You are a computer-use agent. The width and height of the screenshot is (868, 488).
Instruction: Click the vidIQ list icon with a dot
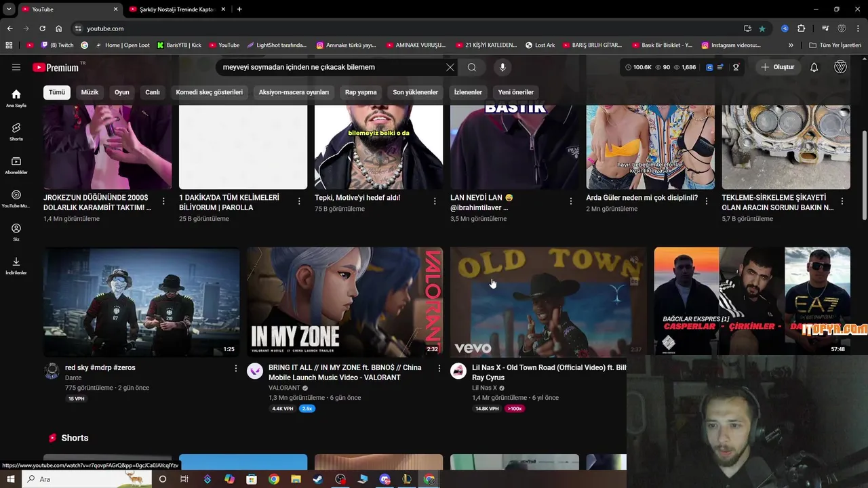720,67
